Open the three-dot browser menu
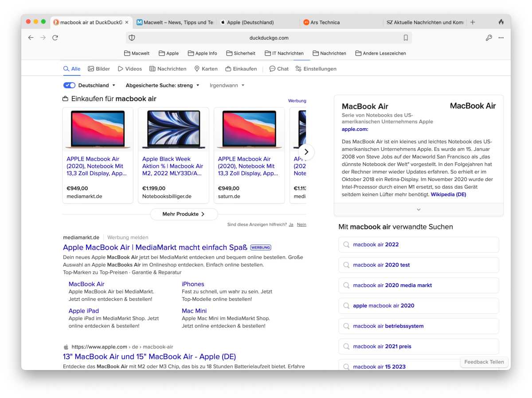 click(501, 38)
